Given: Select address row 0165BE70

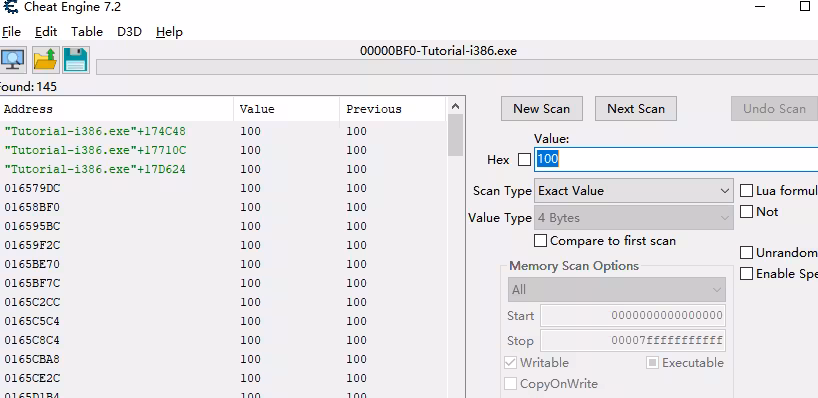Looking at the screenshot, I should tap(223, 264).
